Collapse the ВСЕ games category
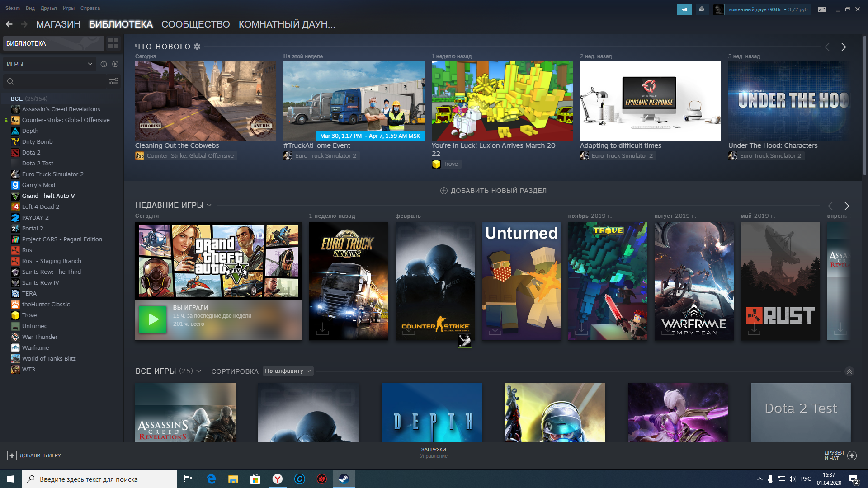This screenshot has height=488, width=868. coord(6,99)
